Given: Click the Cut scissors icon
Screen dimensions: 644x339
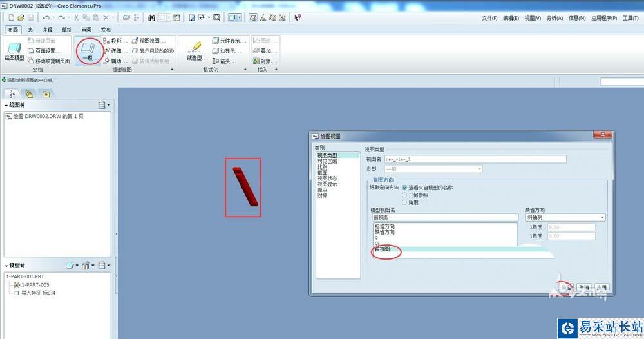Looking at the screenshot, I should click(x=76, y=17).
